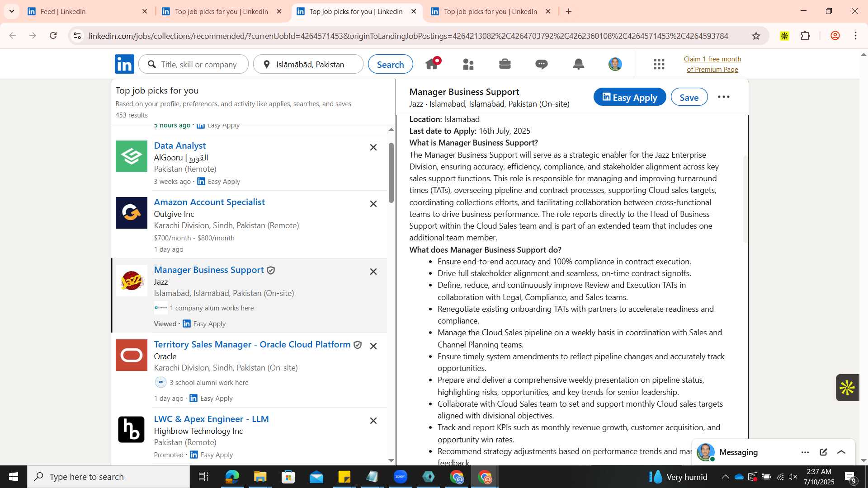View site information icon in address bar
The image size is (868, 488).
[77, 36]
